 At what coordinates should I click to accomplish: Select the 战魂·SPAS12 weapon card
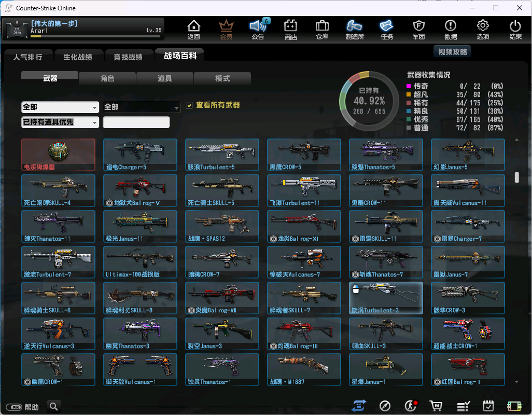[x=222, y=226]
